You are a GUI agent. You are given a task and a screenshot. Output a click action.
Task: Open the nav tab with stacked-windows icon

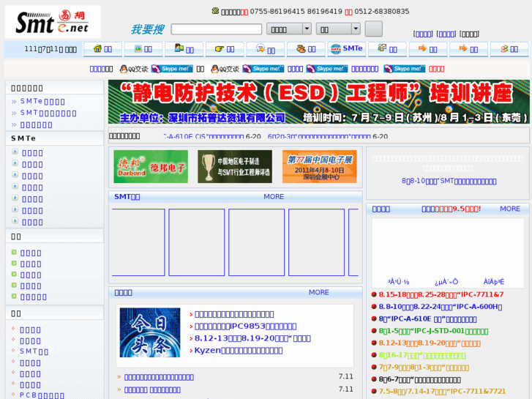(387, 49)
